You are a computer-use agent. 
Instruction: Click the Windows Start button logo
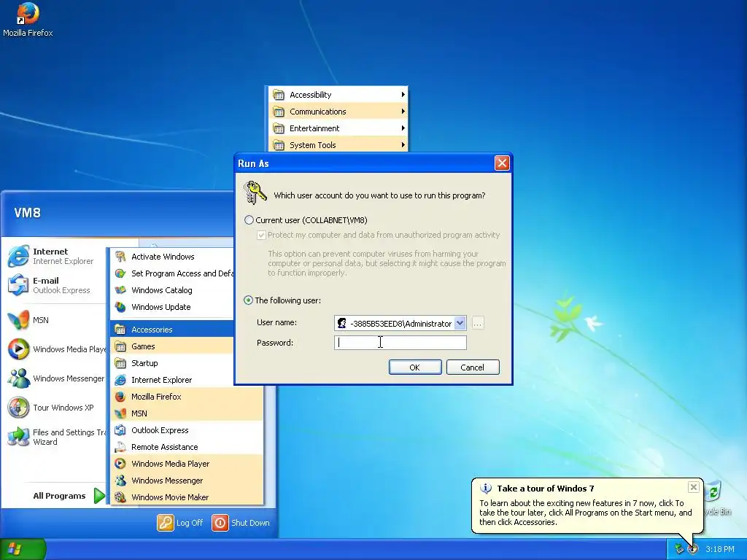[15, 550]
